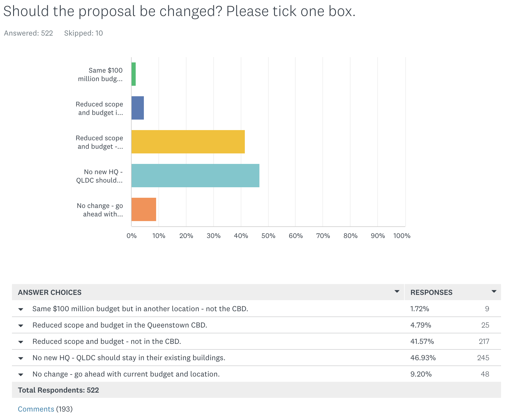The width and height of the screenshot is (513, 420).
Task: Click the green 'Same $100 million' bar
Action: [x=134, y=74]
